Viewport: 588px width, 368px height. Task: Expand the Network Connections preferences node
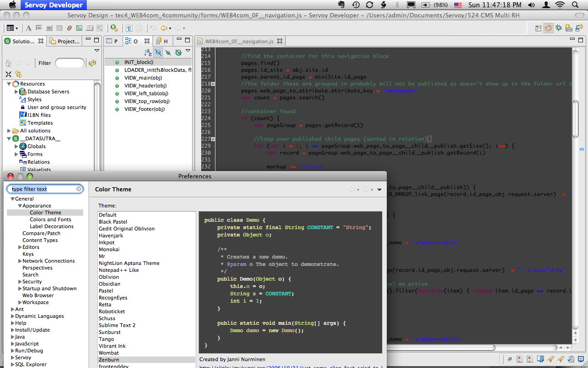point(20,261)
